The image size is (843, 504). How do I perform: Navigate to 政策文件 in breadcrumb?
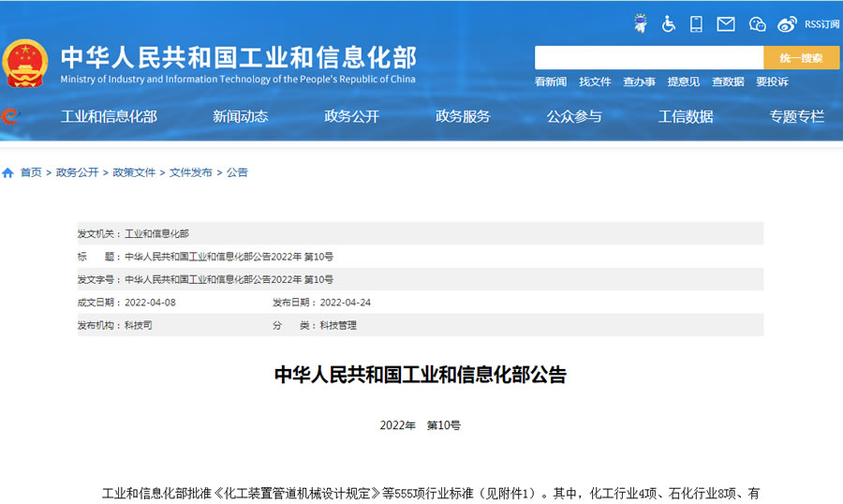click(134, 172)
